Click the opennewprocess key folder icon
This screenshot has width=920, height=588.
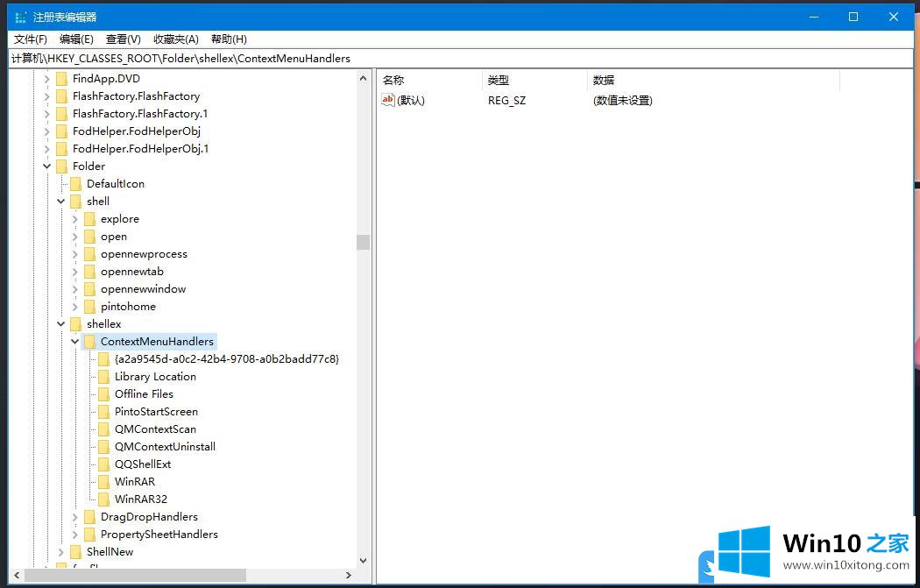pyautogui.click(x=89, y=255)
